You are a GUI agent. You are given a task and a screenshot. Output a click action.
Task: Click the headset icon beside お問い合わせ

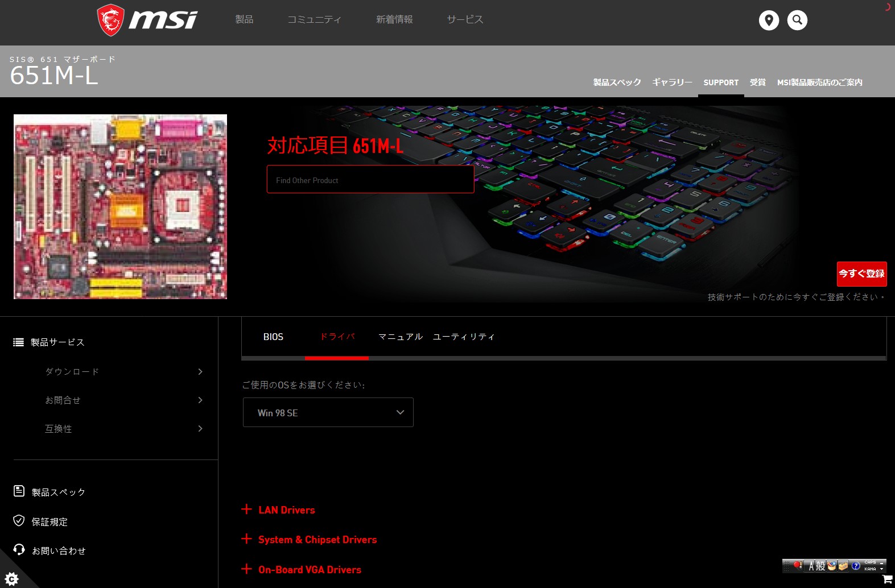19,549
